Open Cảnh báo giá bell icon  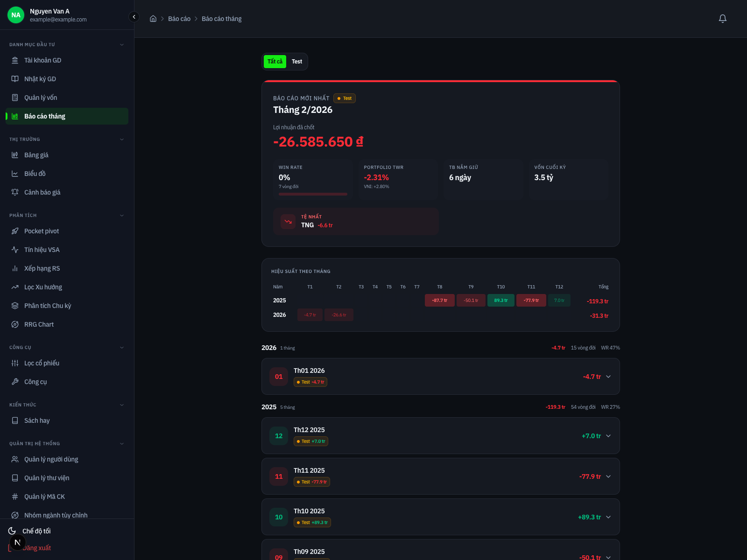15,192
